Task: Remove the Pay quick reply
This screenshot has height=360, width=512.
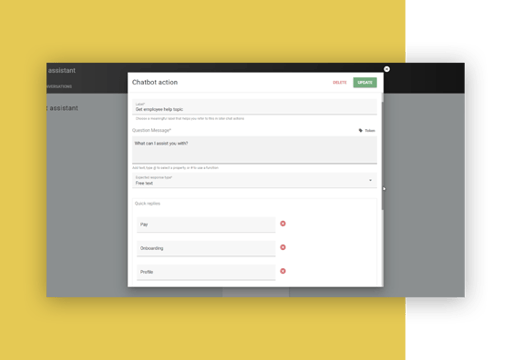Action: point(283,224)
